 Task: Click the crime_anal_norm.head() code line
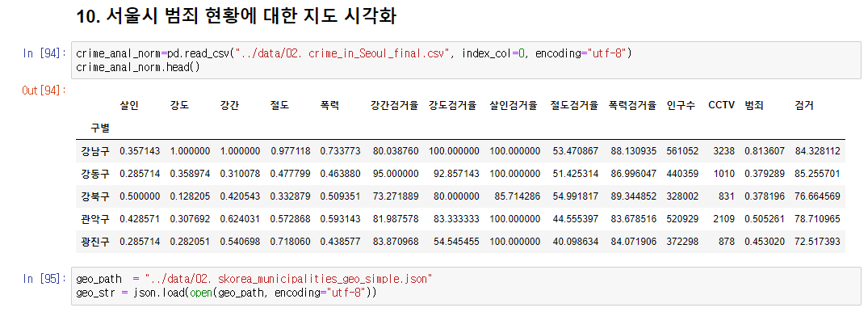tap(137, 67)
